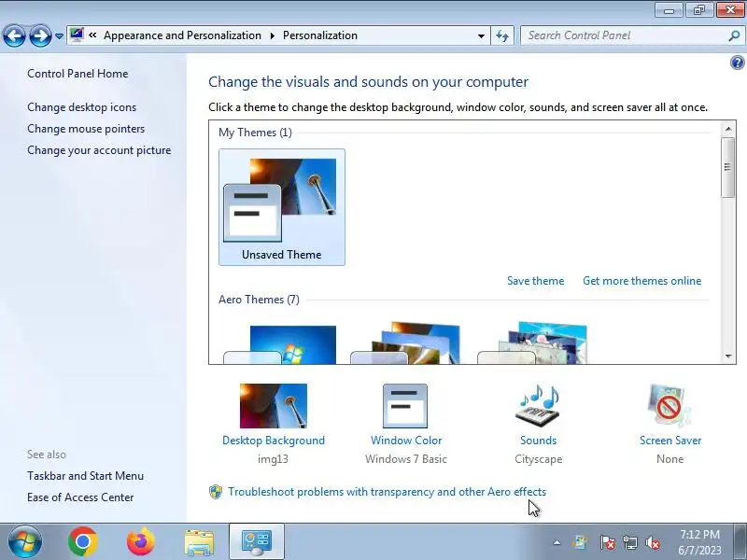Click the Windows 7 Basic text
This screenshot has width=747, height=560.
coord(406,459)
